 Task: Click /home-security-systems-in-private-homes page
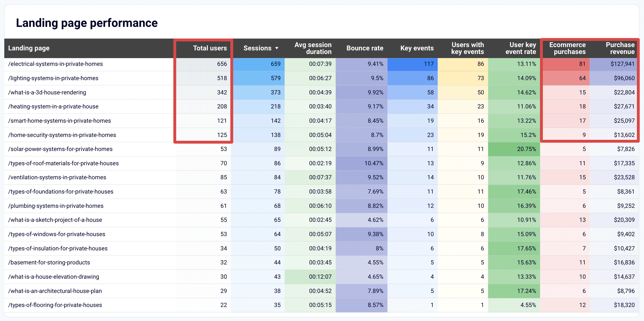62,135
